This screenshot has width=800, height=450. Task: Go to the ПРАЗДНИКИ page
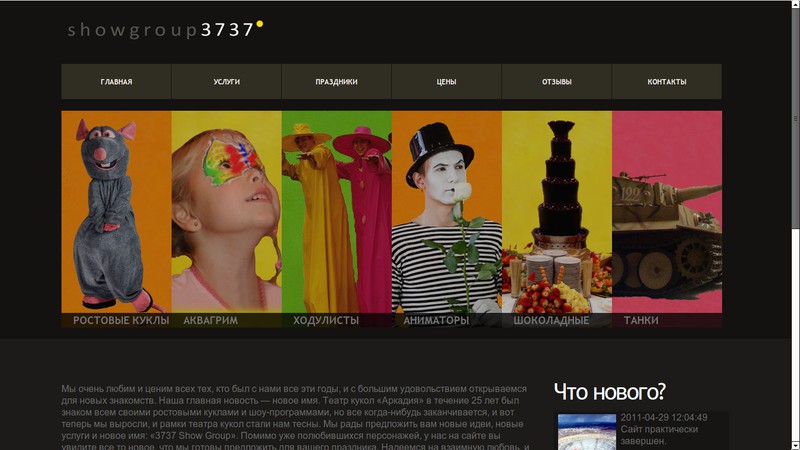[x=336, y=82]
